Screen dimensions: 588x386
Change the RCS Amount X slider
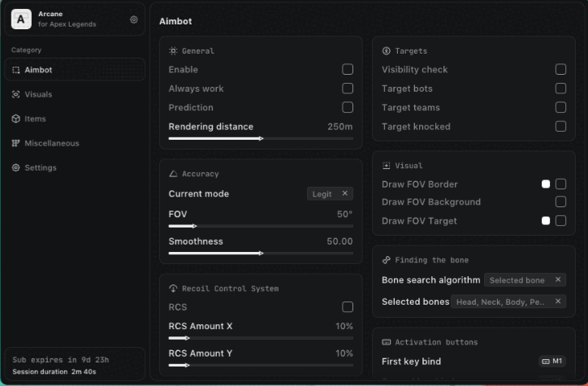[x=261, y=338]
